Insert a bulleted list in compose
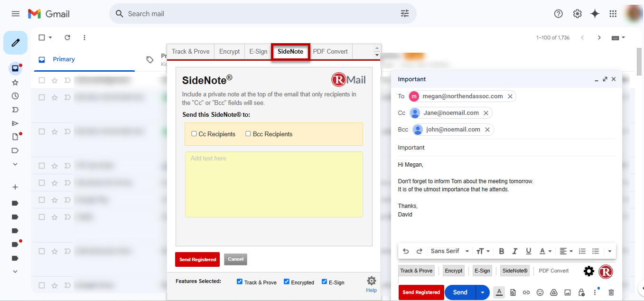 (596, 251)
